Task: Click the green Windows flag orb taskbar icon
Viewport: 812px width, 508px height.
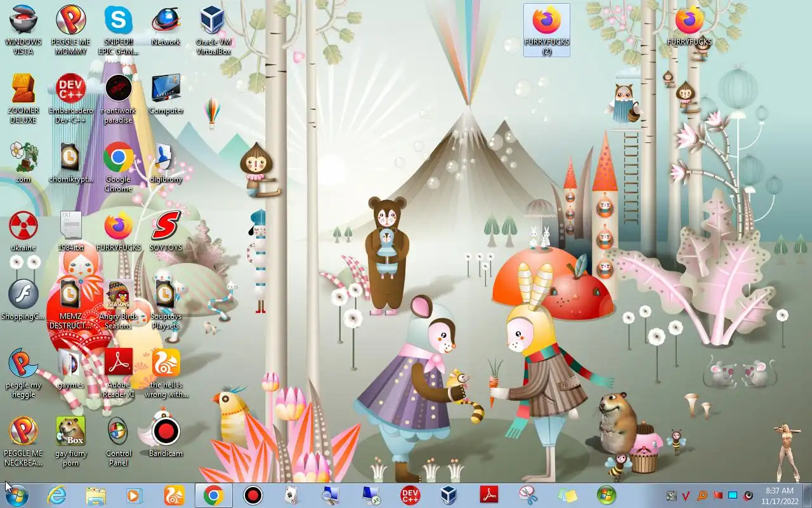Action: coord(606,495)
